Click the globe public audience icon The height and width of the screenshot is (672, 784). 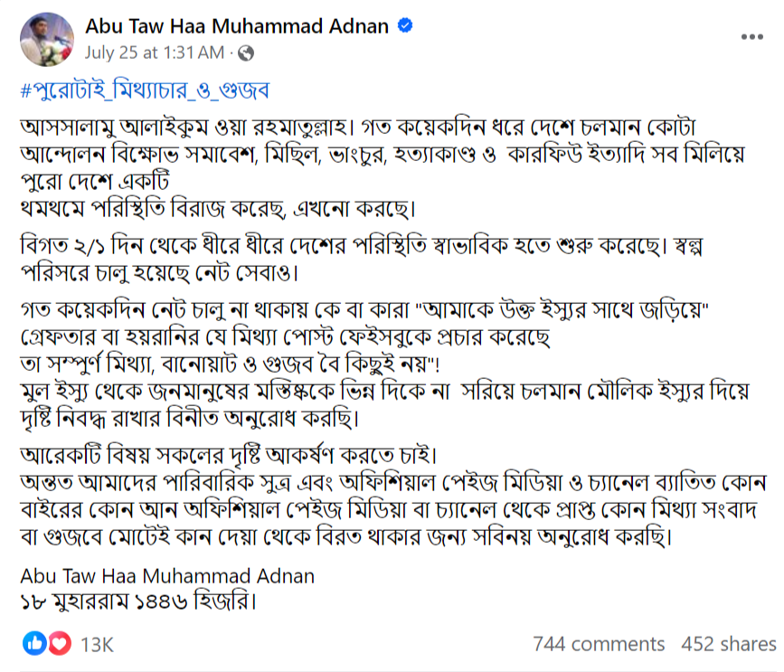pyautogui.click(x=245, y=53)
